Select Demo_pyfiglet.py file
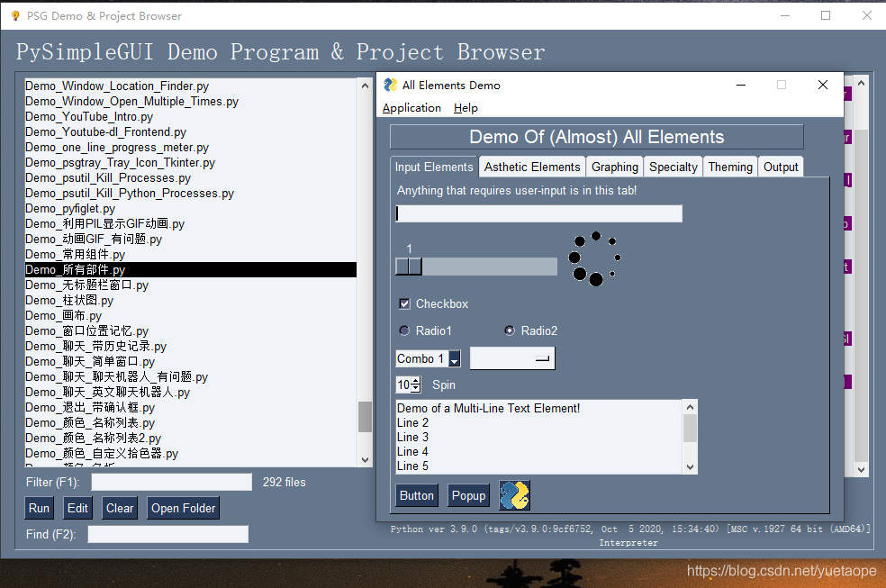 190,208
